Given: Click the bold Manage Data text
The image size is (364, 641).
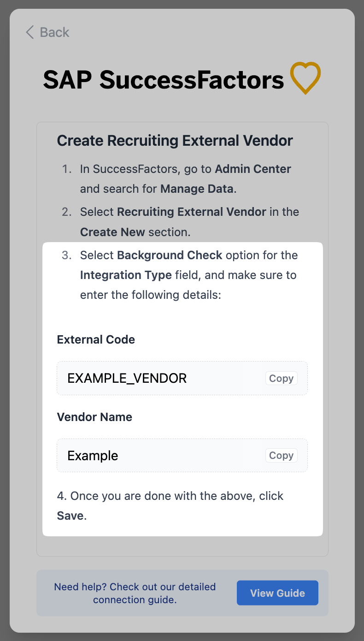Looking at the screenshot, I should pyautogui.click(x=198, y=189).
